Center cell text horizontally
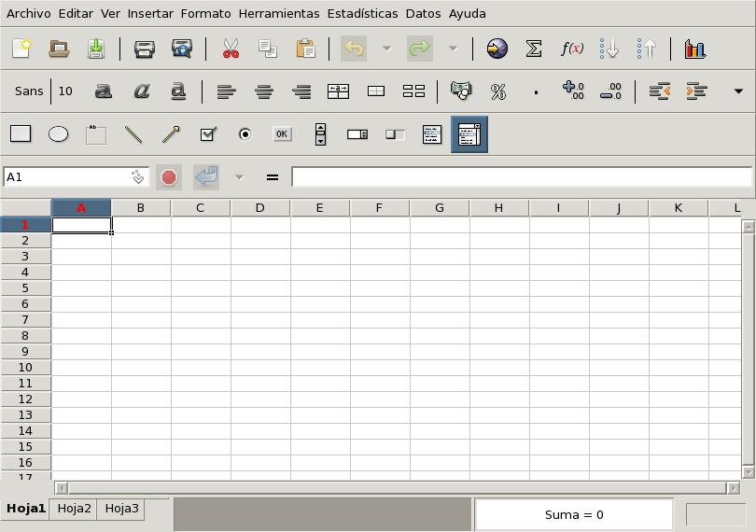The image size is (756, 532). [264, 91]
